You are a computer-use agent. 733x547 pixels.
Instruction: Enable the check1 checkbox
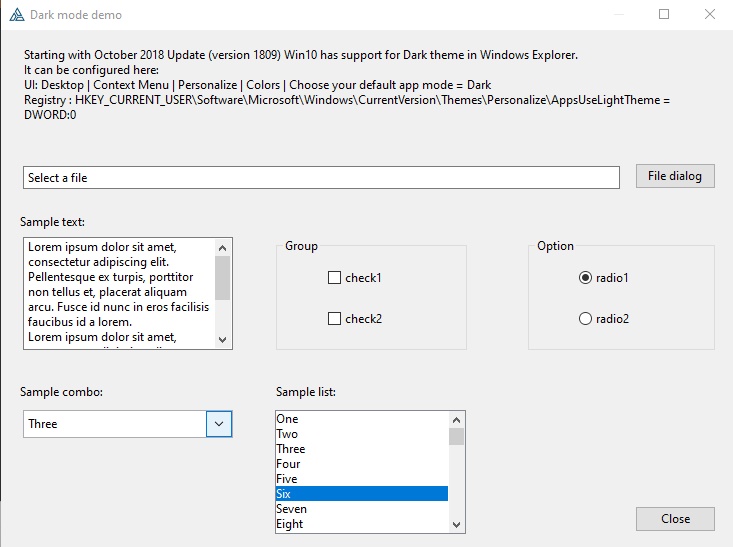[335, 278]
